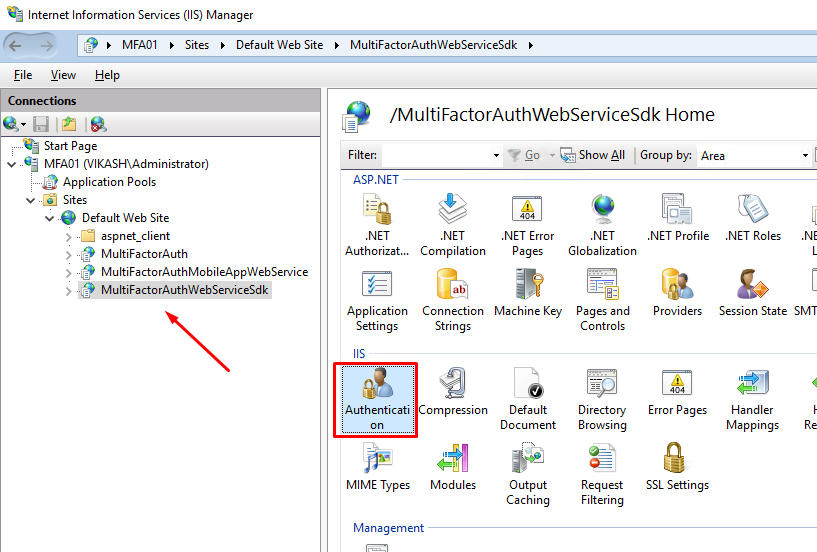Collapse the MFA01 server node
The image size is (817, 552).
pos(11,164)
